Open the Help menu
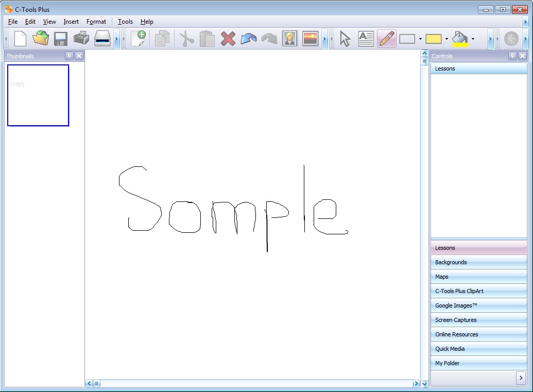 (147, 22)
